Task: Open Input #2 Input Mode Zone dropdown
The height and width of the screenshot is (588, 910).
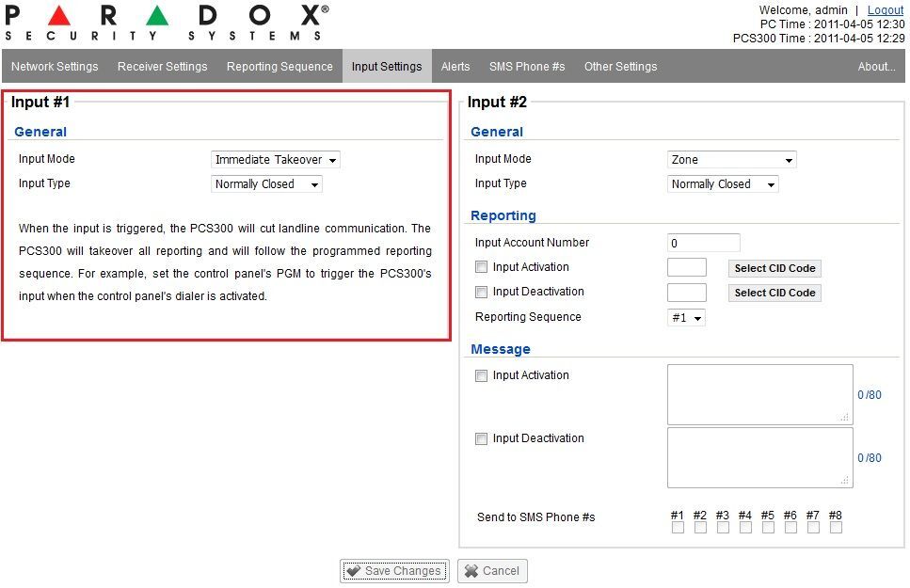Action: (731, 160)
